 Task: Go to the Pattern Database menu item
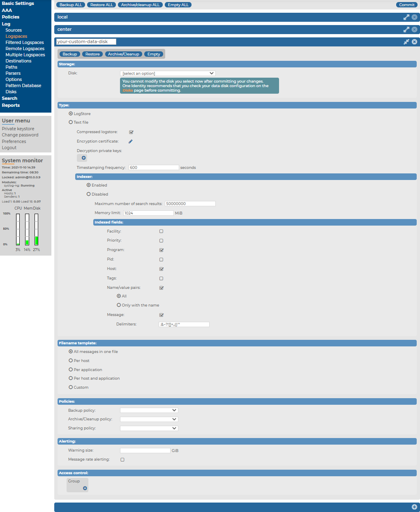(x=23, y=85)
